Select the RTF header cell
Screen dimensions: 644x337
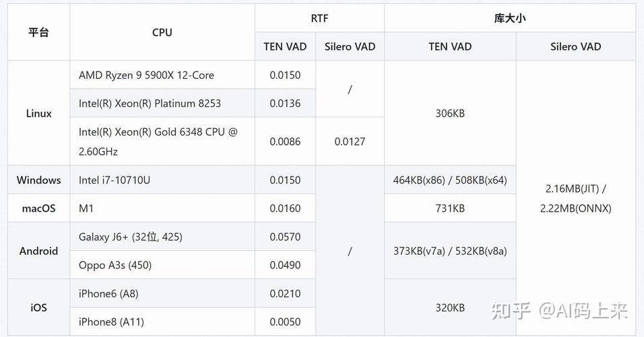pos(319,18)
